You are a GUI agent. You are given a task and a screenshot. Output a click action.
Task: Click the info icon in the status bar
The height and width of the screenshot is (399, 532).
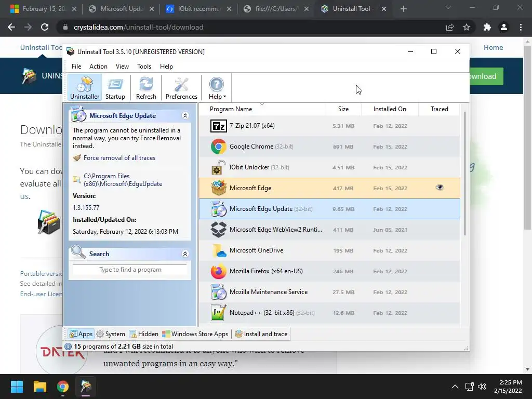[68, 347]
